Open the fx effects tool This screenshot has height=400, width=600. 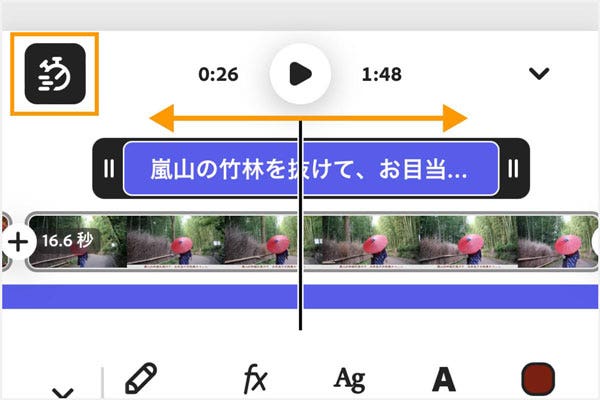pos(255,379)
